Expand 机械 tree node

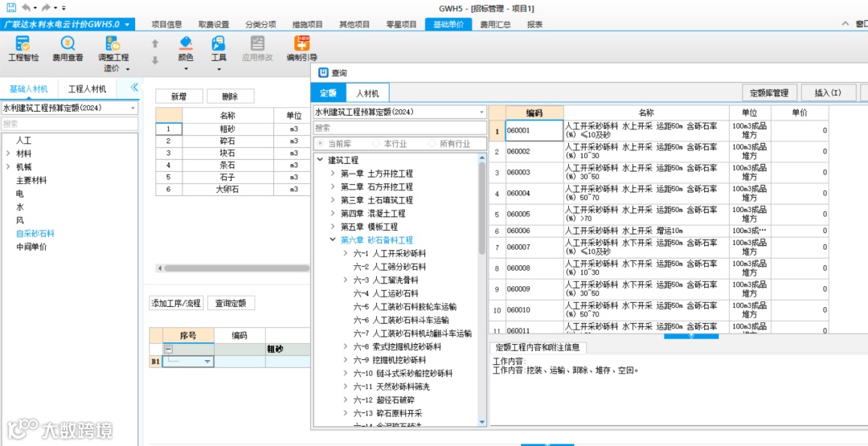[8, 167]
